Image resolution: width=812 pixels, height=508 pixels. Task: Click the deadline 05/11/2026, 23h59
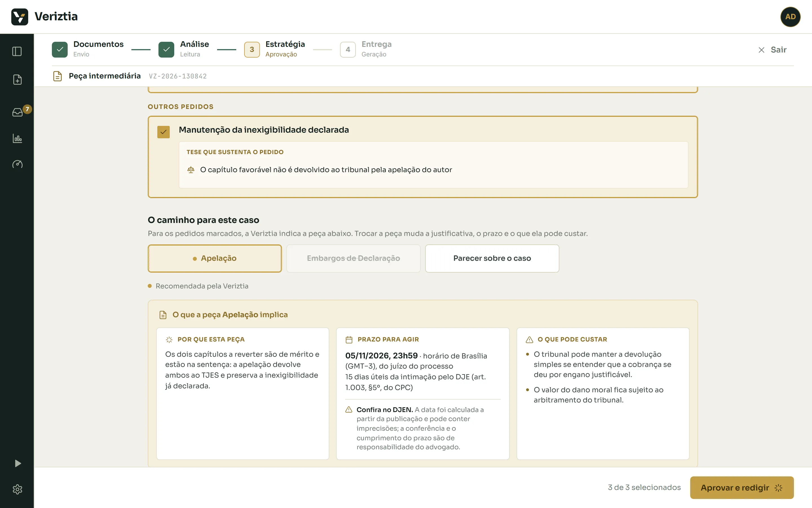click(381, 356)
